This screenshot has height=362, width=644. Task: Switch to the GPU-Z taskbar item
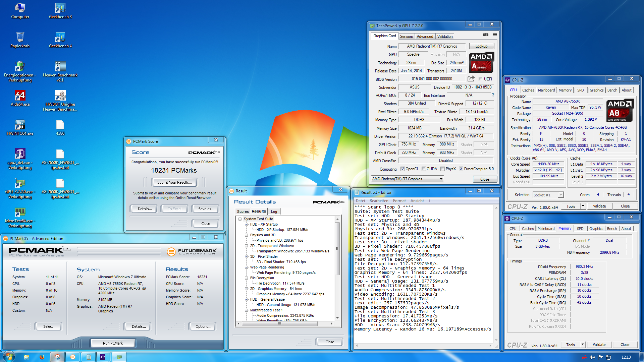pyautogui.click(x=119, y=357)
